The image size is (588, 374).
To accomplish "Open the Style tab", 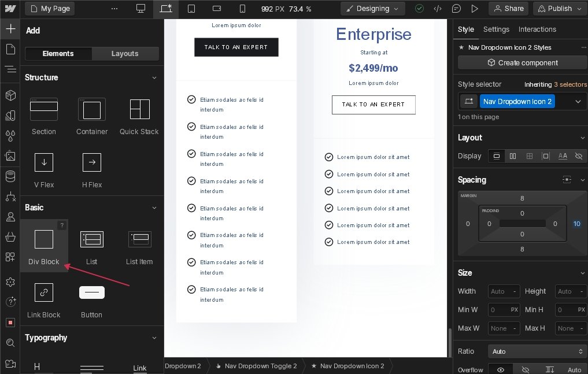I will point(466,29).
